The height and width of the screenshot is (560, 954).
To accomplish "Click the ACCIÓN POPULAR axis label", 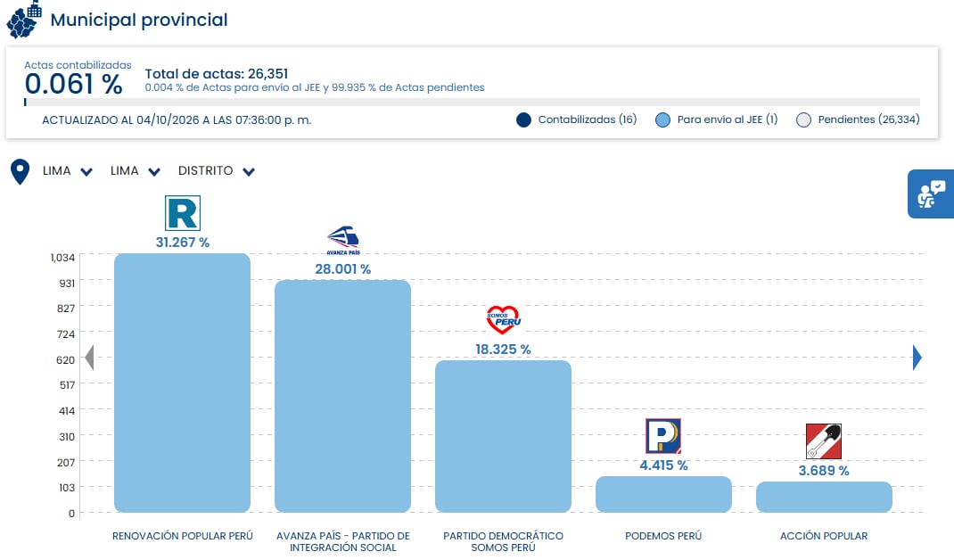I will pos(824,536).
